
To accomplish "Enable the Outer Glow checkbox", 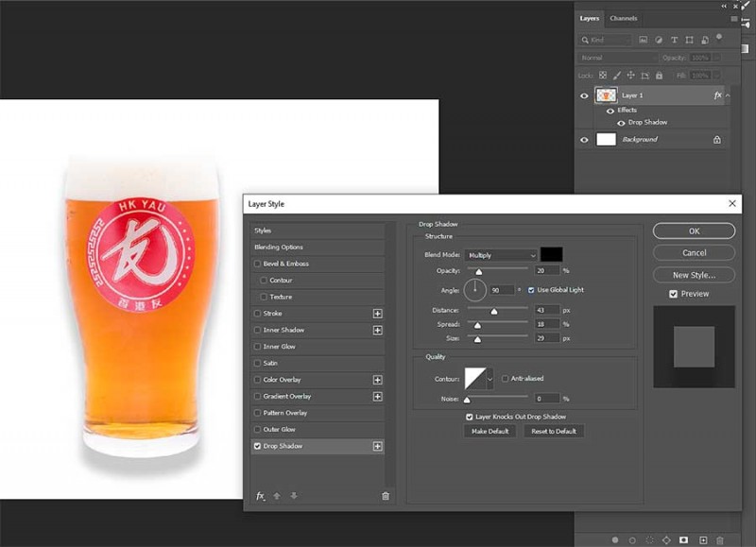I will pyautogui.click(x=257, y=430).
